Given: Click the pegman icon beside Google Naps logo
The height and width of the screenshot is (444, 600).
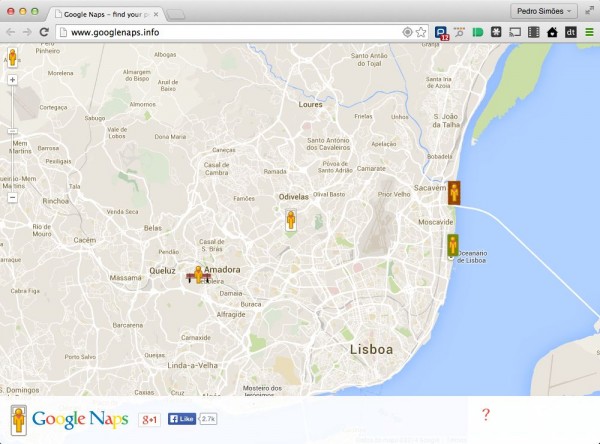Looking at the screenshot, I should point(18,420).
